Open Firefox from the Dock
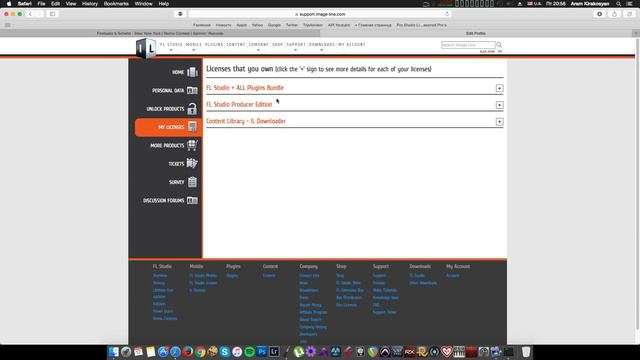The height and width of the screenshot is (360, 640). click(x=188, y=351)
